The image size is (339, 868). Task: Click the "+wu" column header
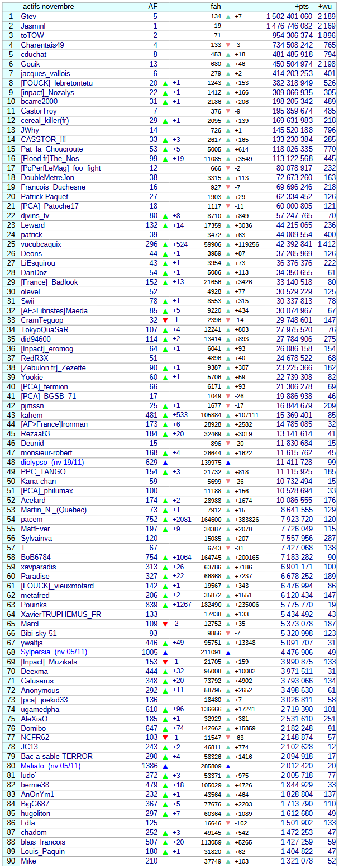point(326,6)
